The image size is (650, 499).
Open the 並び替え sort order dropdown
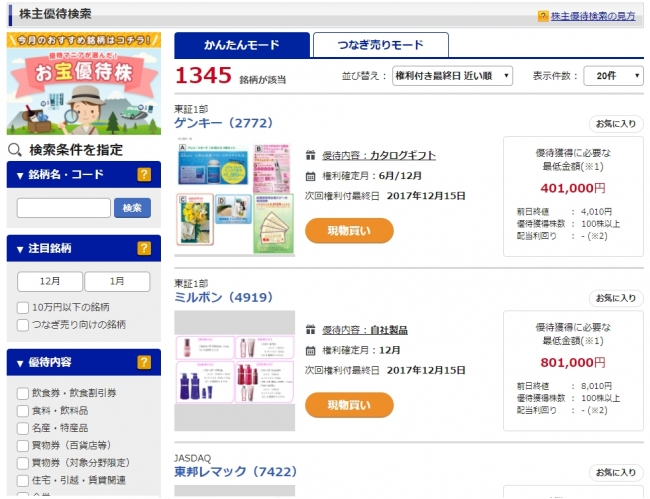pyautogui.click(x=452, y=76)
